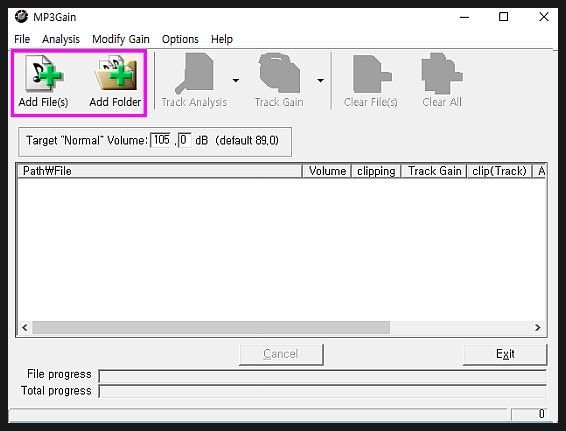
Task: Open the Analysis menu
Action: 61,39
